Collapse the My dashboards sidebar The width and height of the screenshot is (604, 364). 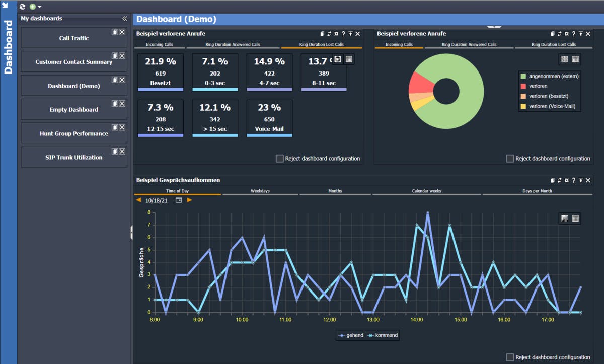[125, 18]
